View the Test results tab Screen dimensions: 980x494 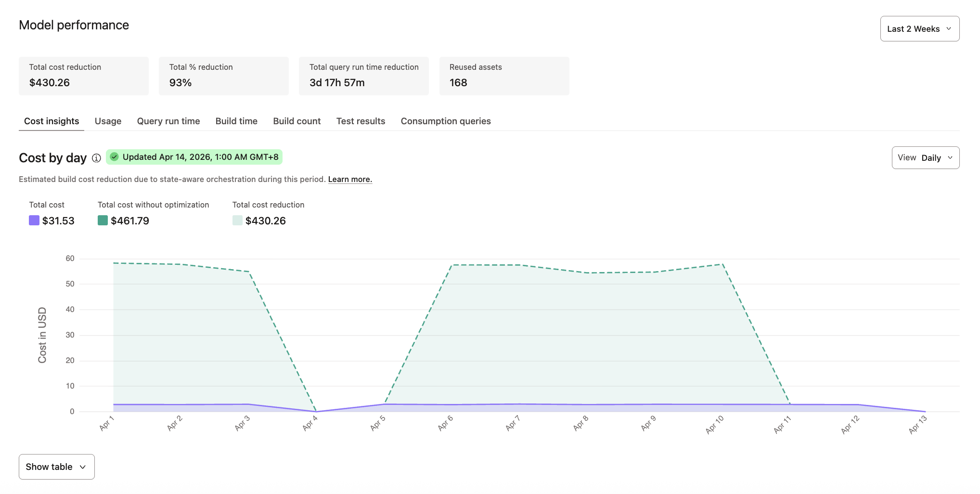[361, 121]
